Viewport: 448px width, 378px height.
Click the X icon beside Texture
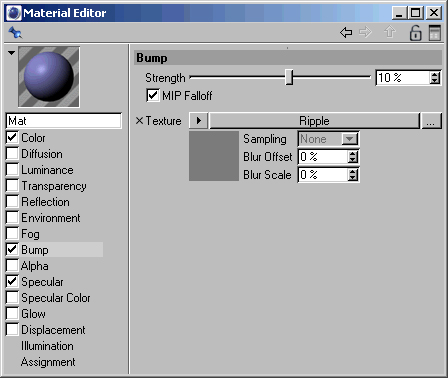point(139,121)
